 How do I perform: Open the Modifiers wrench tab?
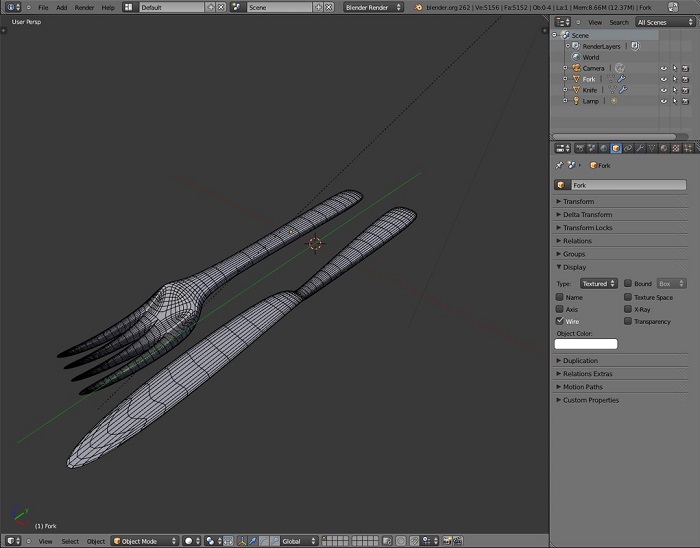point(640,148)
